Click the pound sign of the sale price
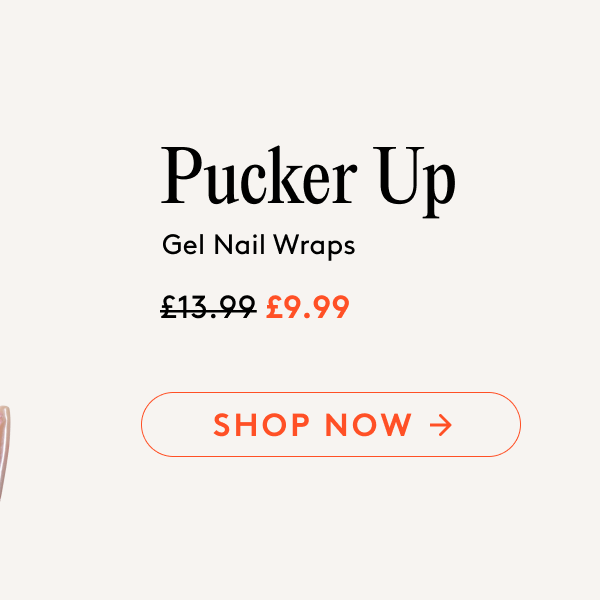This screenshot has width=600, height=600. click(274, 307)
